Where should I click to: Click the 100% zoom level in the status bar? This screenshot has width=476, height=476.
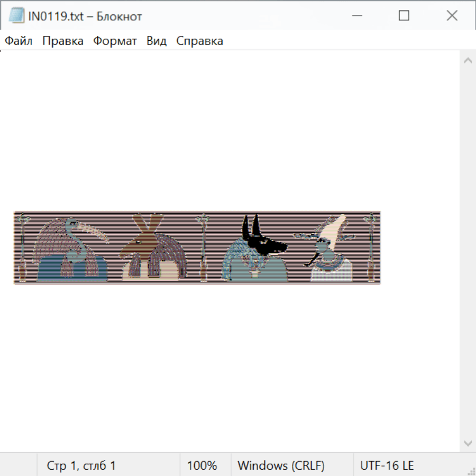pyautogui.click(x=202, y=466)
